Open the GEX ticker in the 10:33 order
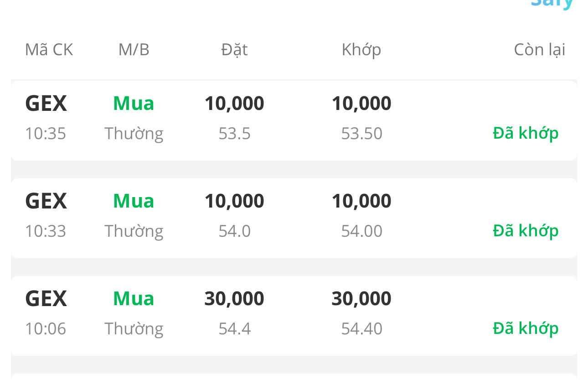Viewport: 588px width, 385px height. click(46, 201)
